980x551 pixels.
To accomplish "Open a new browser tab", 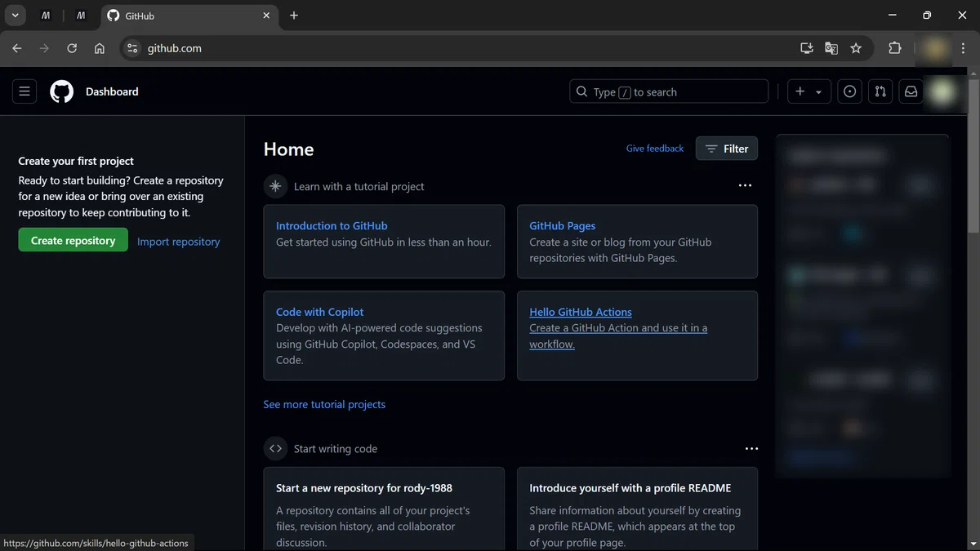I will (294, 16).
